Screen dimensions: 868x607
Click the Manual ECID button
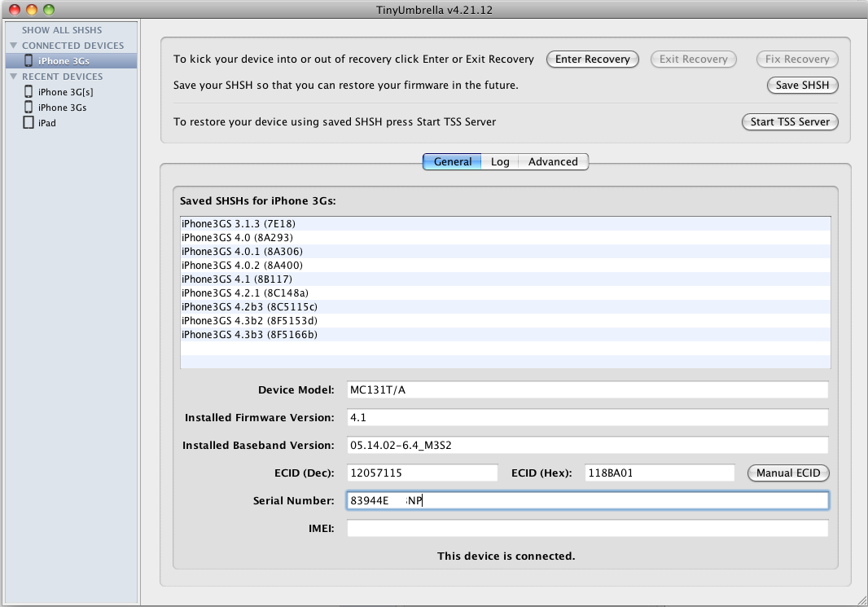point(788,473)
